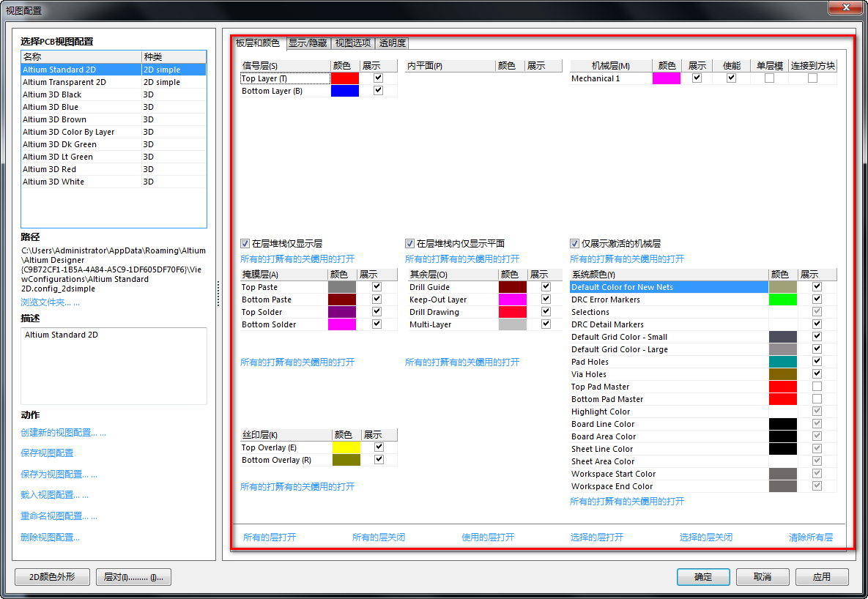Click the 使用的层打开 link
The image size is (868, 599).
(x=488, y=537)
